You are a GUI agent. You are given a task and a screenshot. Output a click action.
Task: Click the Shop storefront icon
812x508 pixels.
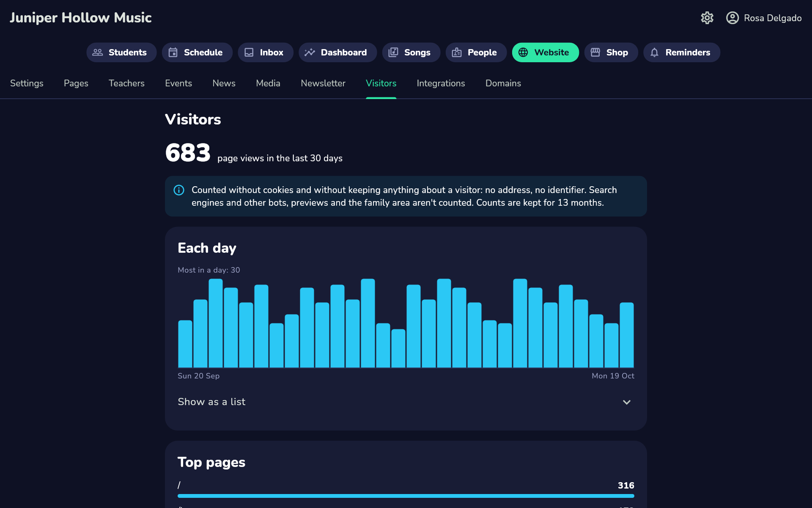pos(595,52)
